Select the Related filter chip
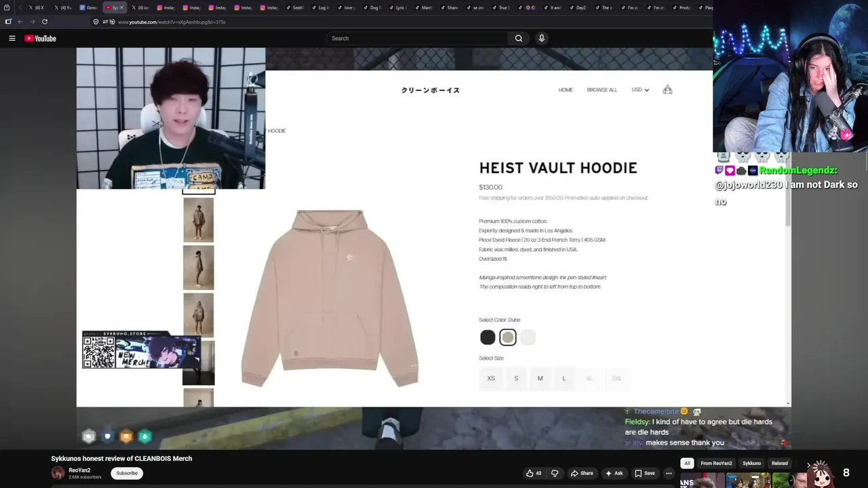 coord(780,464)
